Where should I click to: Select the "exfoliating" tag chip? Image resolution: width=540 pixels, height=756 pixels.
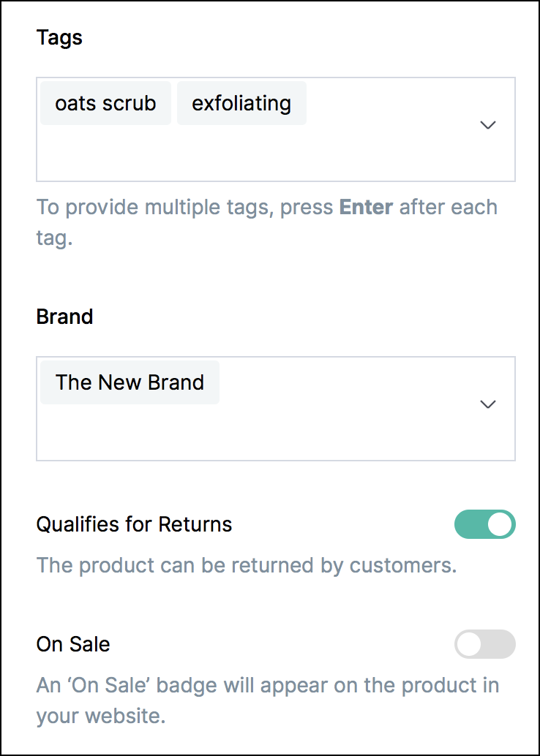241,103
